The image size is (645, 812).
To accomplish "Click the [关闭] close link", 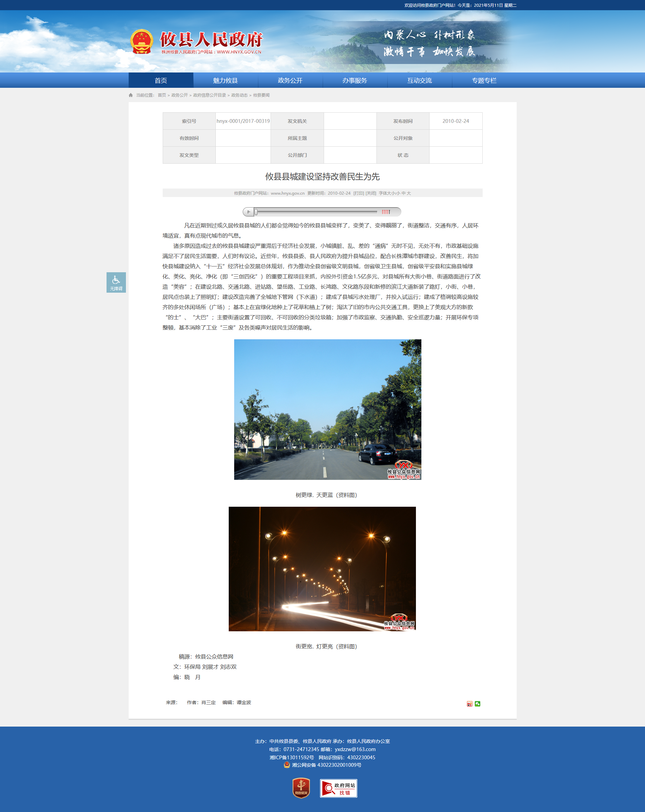I will click(x=371, y=193).
